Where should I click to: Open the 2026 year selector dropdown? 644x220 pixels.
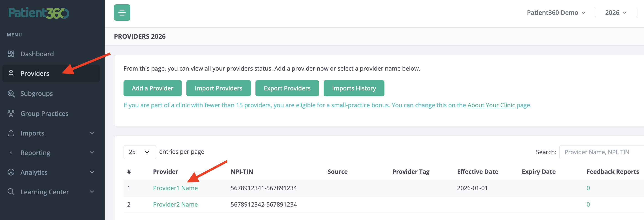616,13
